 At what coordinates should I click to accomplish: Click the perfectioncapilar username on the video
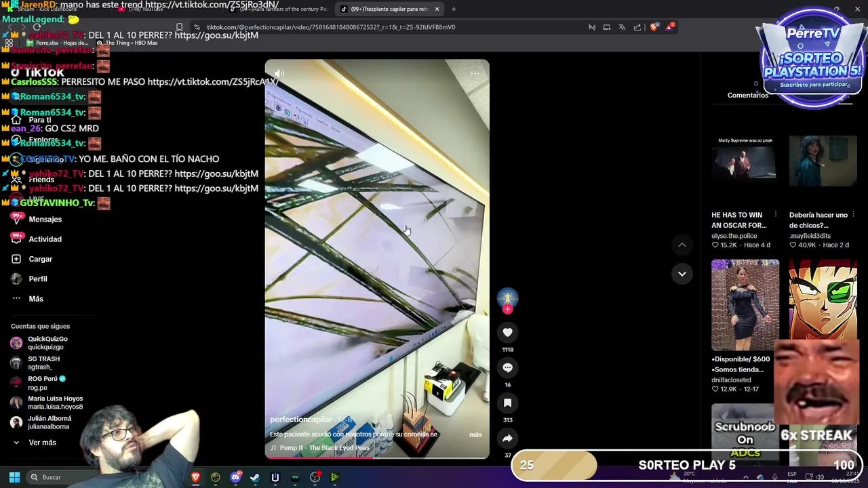coord(300,420)
